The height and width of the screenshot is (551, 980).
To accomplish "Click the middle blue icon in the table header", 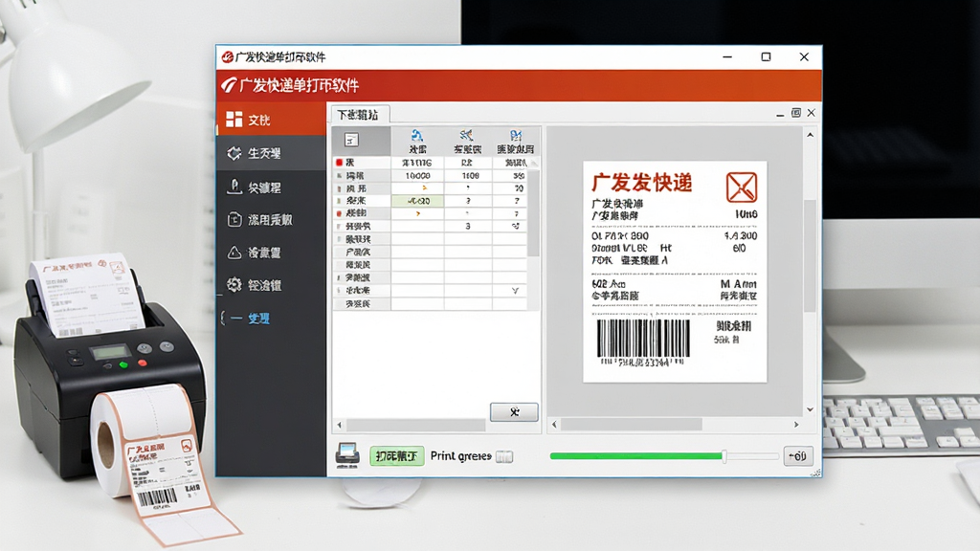I will (466, 135).
